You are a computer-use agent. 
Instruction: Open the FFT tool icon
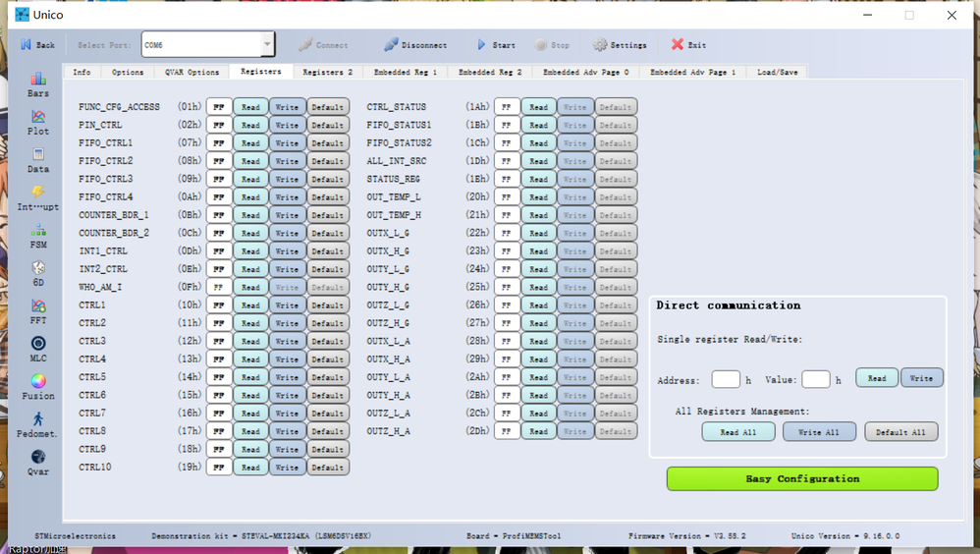click(x=38, y=305)
